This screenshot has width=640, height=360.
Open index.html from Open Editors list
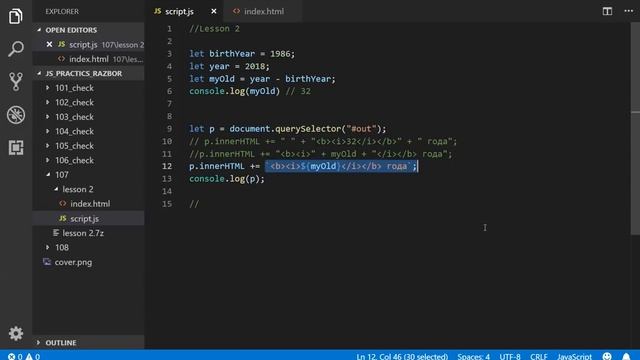click(88, 59)
